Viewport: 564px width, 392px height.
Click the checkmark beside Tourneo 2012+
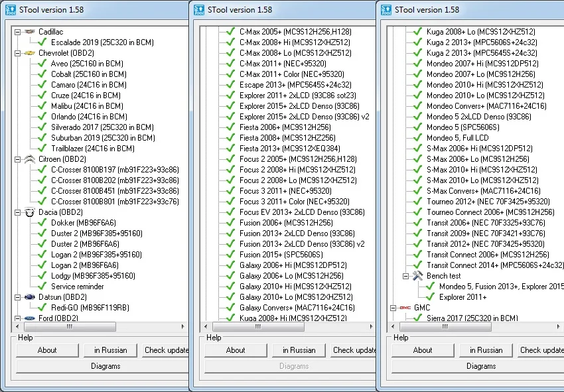click(417, 202)
